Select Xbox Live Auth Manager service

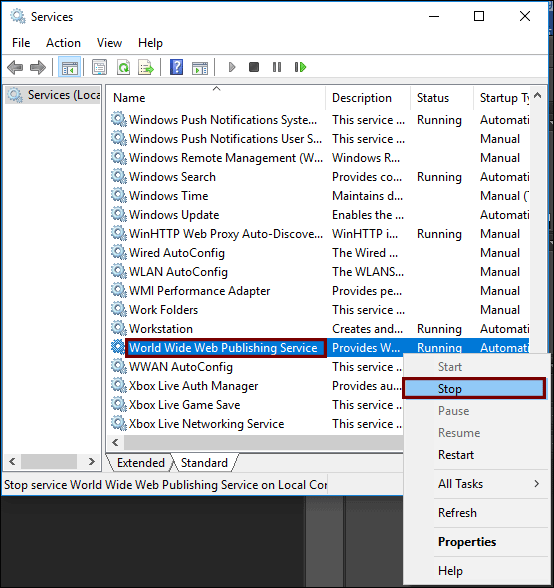pyautogui.click(x=194, y=386)
